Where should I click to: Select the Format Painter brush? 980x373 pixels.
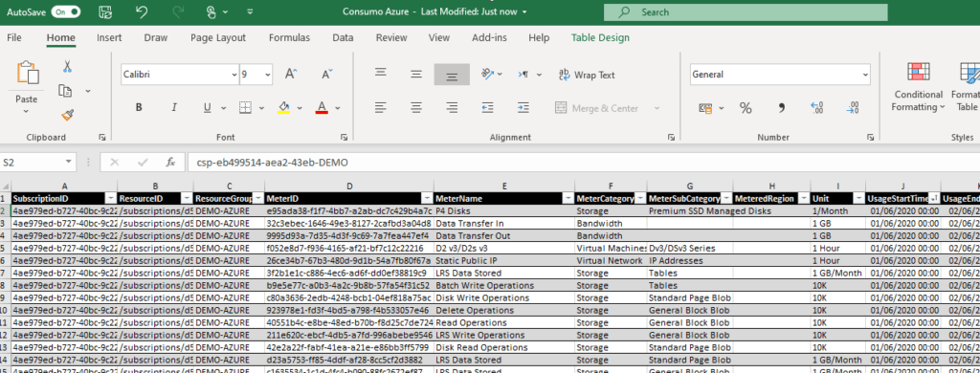[x=68, y=115]
